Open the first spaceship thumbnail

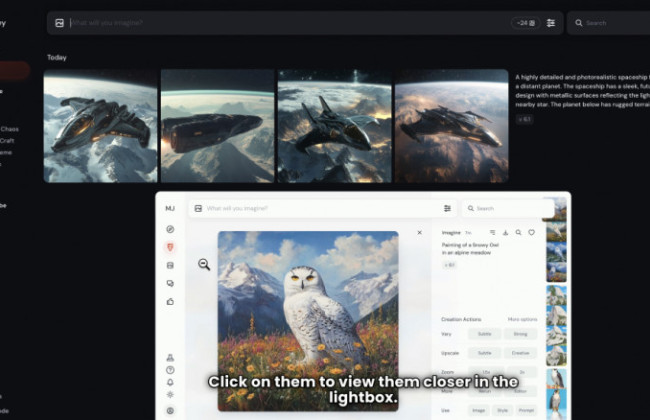(x=100, y=125)
